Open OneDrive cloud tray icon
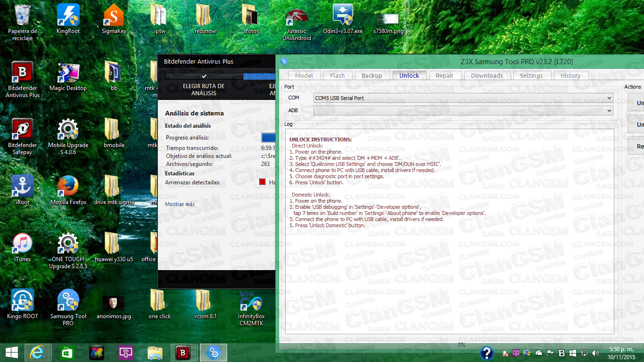Image resolution: width=644 pixels, height=362 pixels. click(539, 353)
